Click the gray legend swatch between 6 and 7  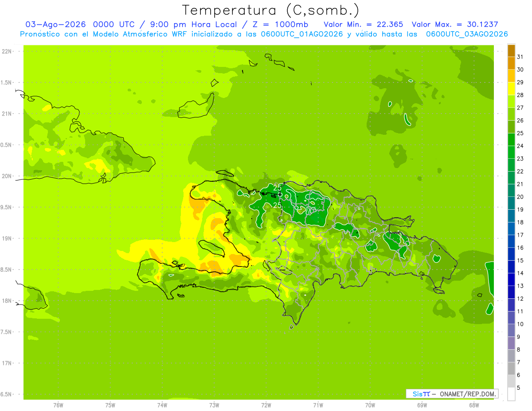[x=511, y=369]
